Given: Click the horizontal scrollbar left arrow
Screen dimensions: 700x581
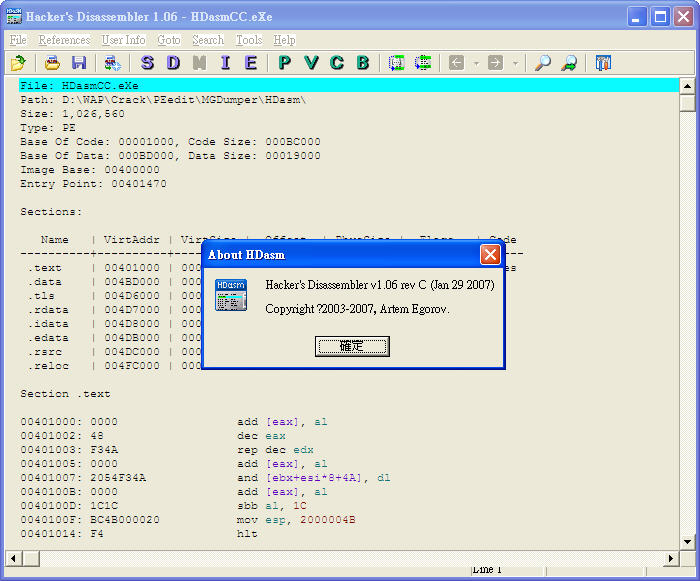Looking at the screenshot, I should [x=14, y=558].
